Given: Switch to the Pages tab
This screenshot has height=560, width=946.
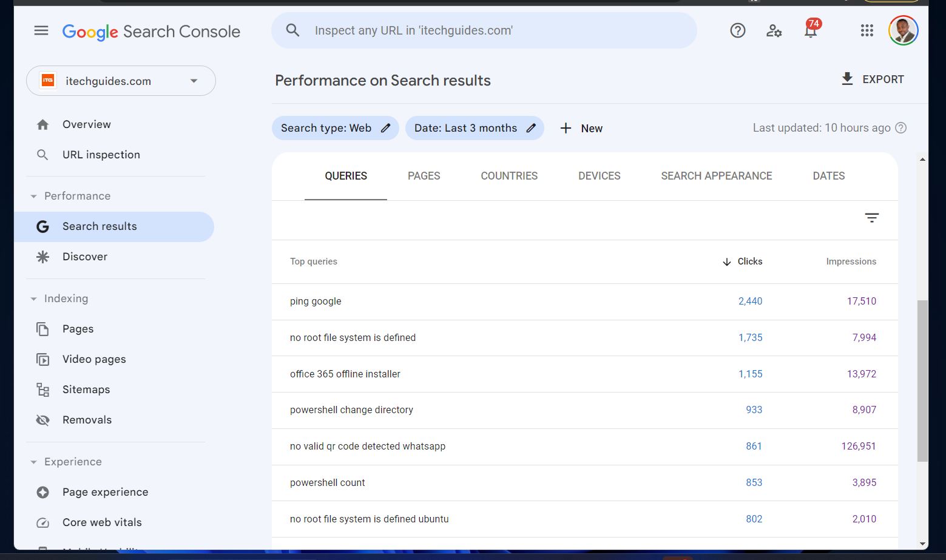Looking at the screenshot, I should coord(424,176).
